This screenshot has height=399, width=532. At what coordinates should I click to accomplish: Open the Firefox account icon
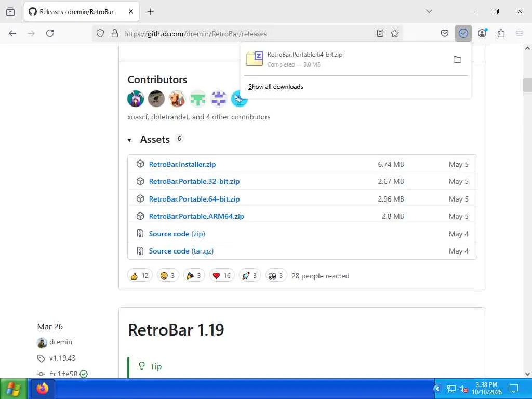pos(482,33)
